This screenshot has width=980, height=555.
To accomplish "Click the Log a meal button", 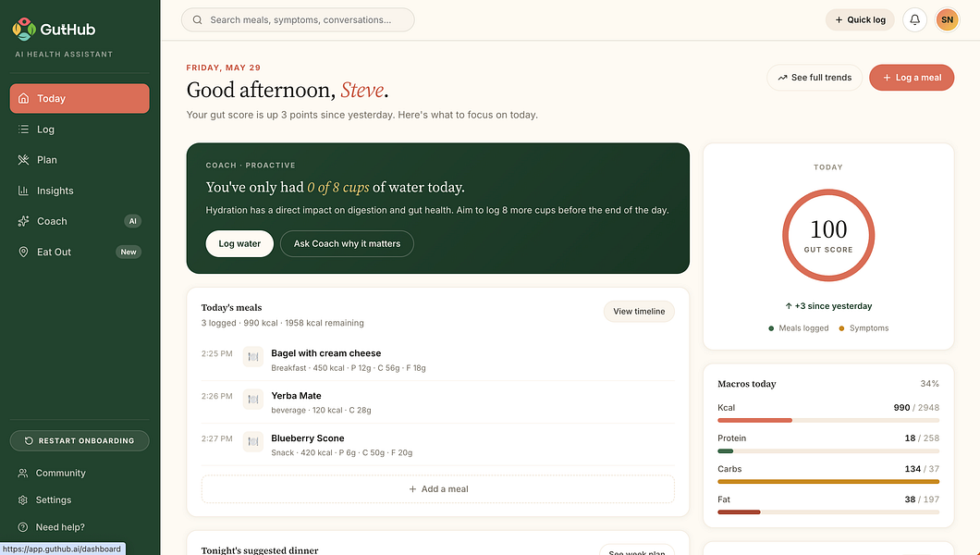I will [x=912, y=78].
